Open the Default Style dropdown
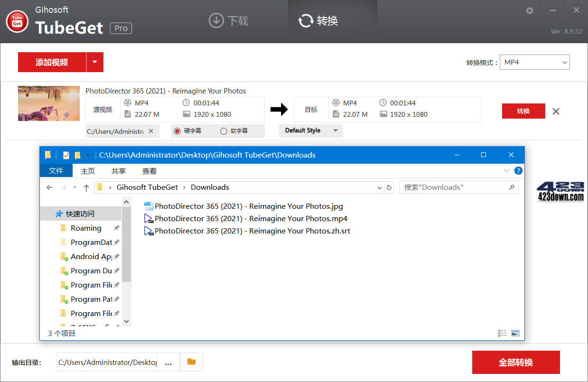 (x=311, y=130)
